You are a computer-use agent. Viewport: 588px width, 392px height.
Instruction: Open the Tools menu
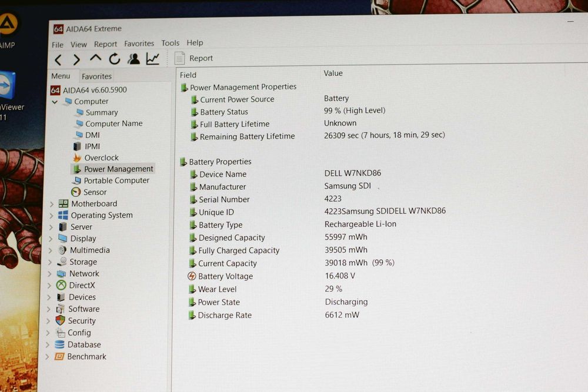click(x=171, y=43)
